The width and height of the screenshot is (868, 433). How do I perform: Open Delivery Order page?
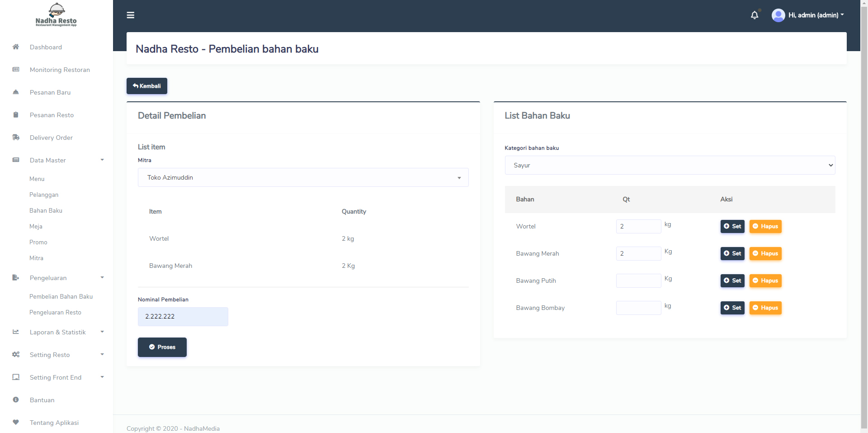(x=51, y=138)
